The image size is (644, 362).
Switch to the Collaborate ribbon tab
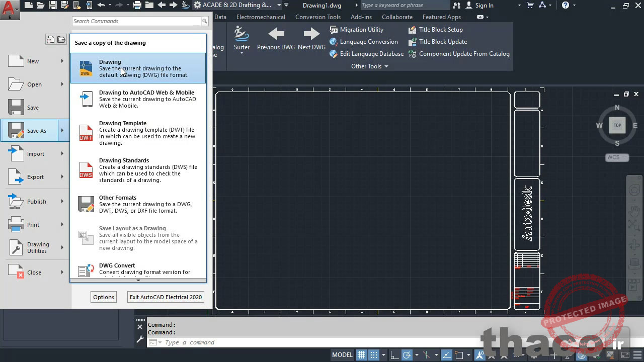point(397,17)
